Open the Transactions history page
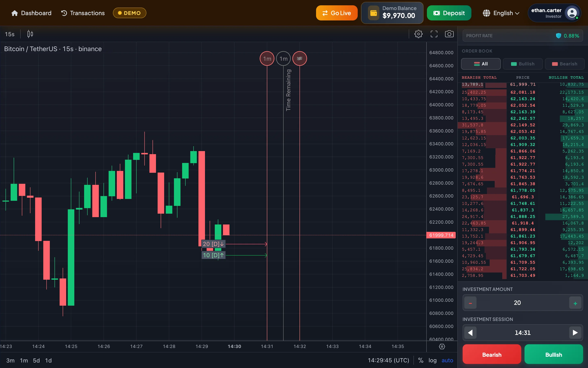 [x=83, y=13]
